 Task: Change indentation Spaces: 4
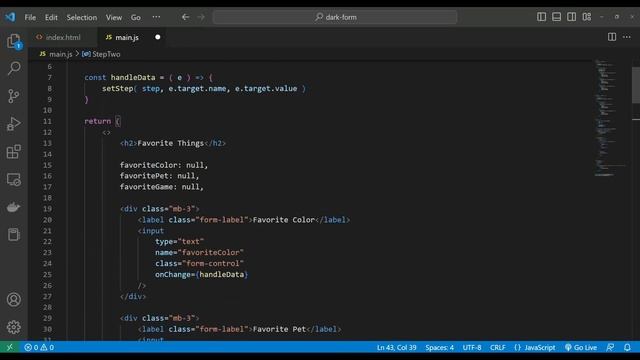coord(440,347)
